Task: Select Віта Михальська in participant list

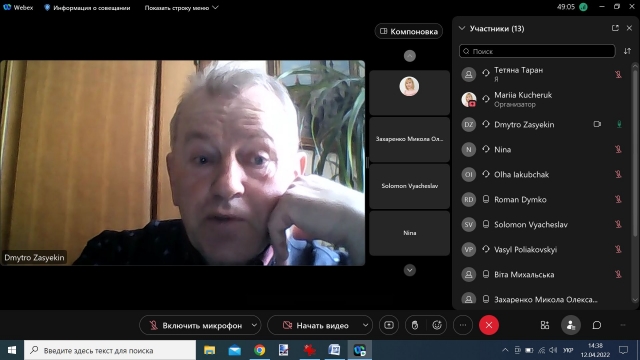Action: pos(543,274)
